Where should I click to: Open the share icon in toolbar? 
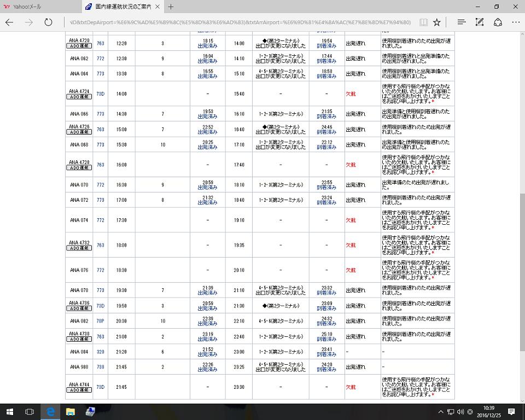click(x=498, y=22)
